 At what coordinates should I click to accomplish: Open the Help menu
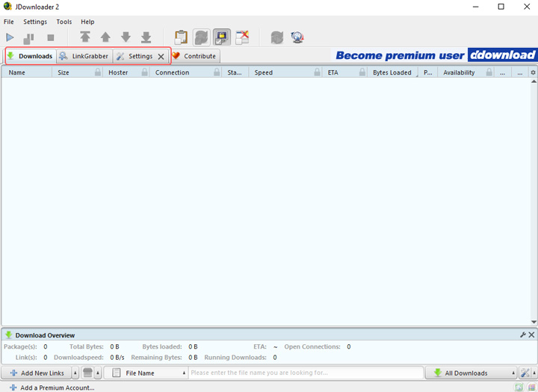(87, 22)
